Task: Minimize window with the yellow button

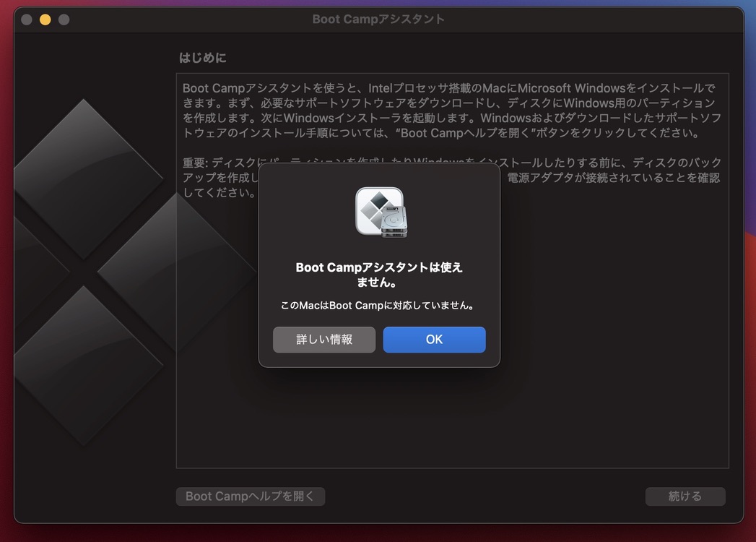Action: click(x=45, y=20)
